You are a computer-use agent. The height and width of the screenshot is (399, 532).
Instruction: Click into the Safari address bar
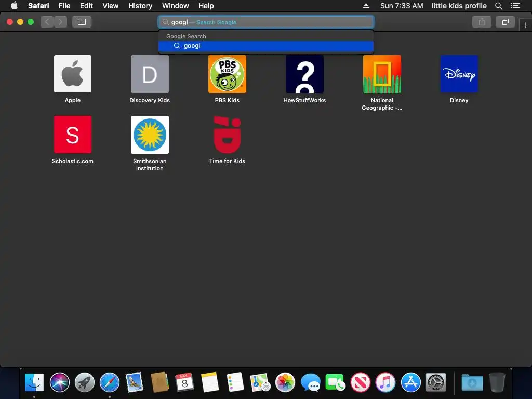[x=266, y=22]
